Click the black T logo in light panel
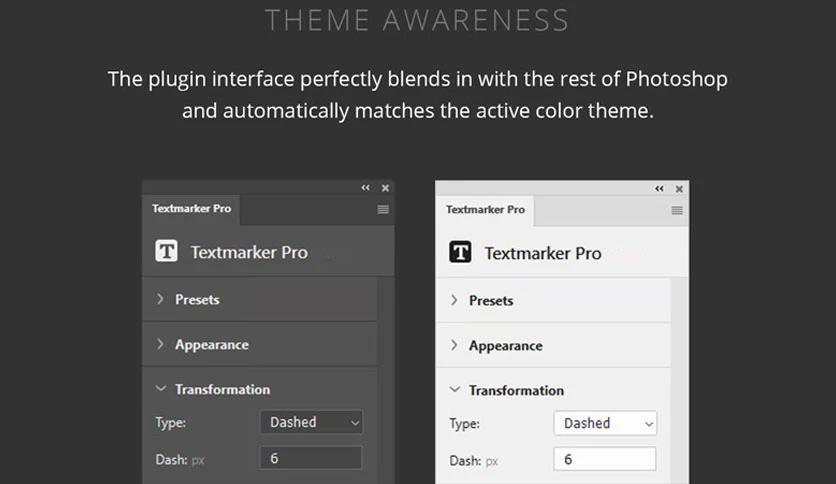This screenshot has height=484, width=836. click(x=460, y=252)
